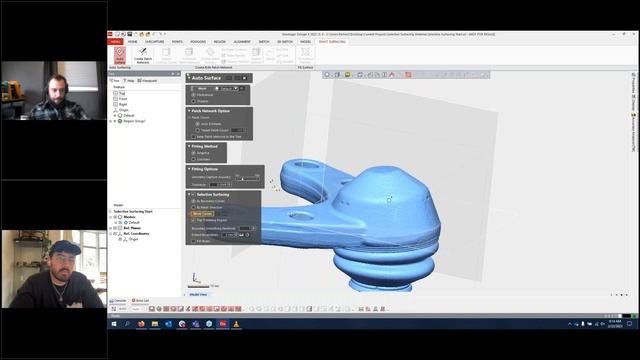640x360 pixels.
Task: Open the Viewpoint panel tab
Action: tap(147, 81)
